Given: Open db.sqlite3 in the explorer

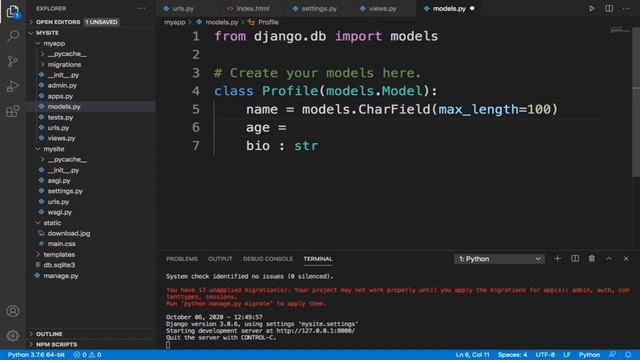Looking at the screenshot, I should [59, 265].
